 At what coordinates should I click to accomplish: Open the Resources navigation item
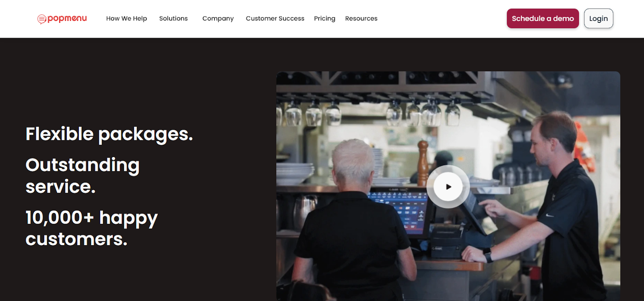click(361, 18)
